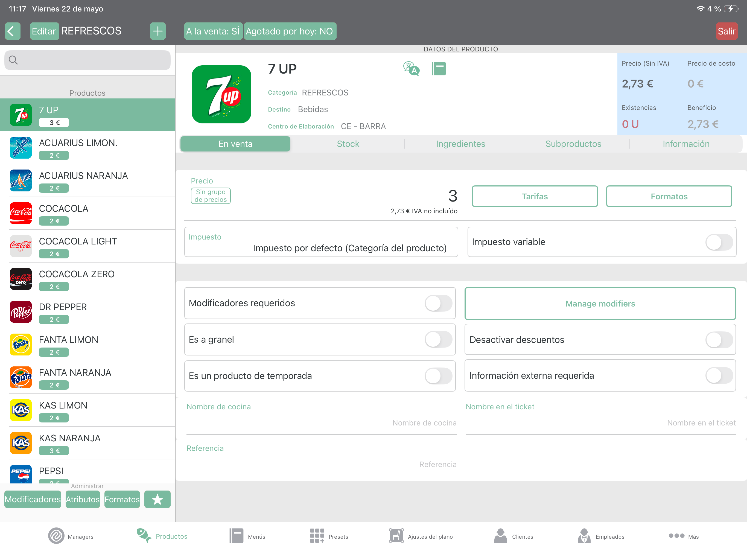This screenshot has width=747, height=560.
Task: Switch to Subproductos tab
Action: (573, 144)
